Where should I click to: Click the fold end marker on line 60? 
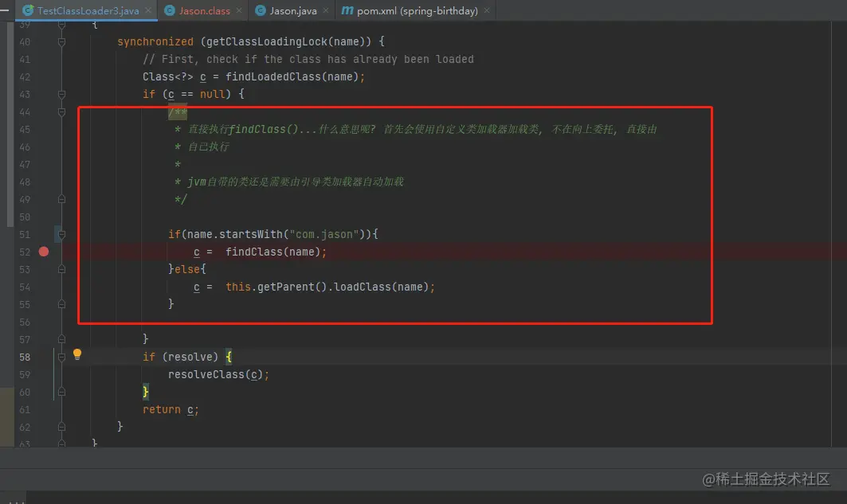(61, 392)
